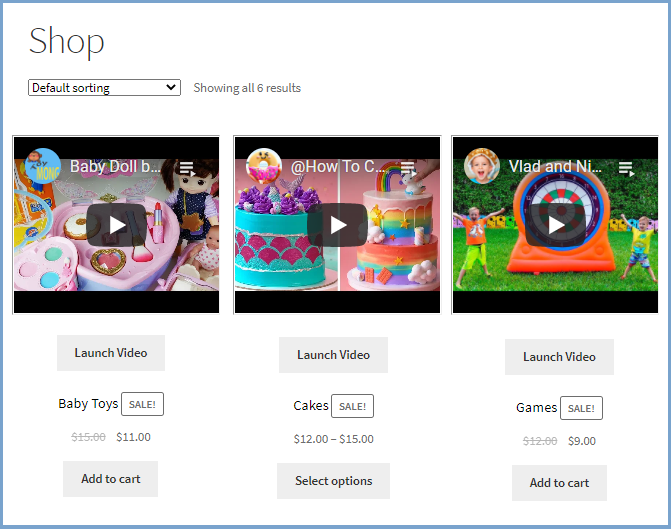Screen dimensions: 671x529
Task: Open the Default sorting dropdown
Action: click(x=104, y=88)
